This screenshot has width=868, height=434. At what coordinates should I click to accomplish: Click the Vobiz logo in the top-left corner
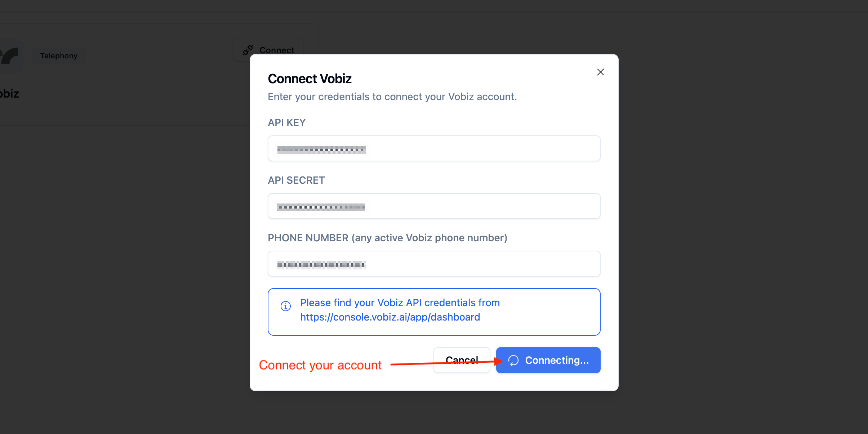click(9, 56)
